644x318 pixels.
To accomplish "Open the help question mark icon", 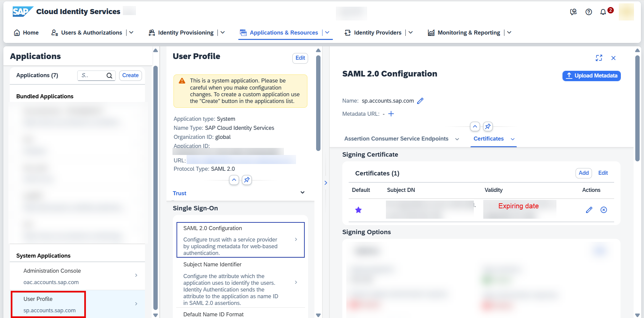I will coord(589,12).
